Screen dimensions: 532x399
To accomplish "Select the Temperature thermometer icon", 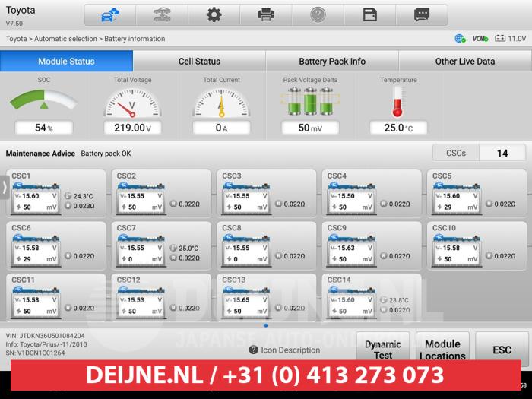I will tap(397, 102).
